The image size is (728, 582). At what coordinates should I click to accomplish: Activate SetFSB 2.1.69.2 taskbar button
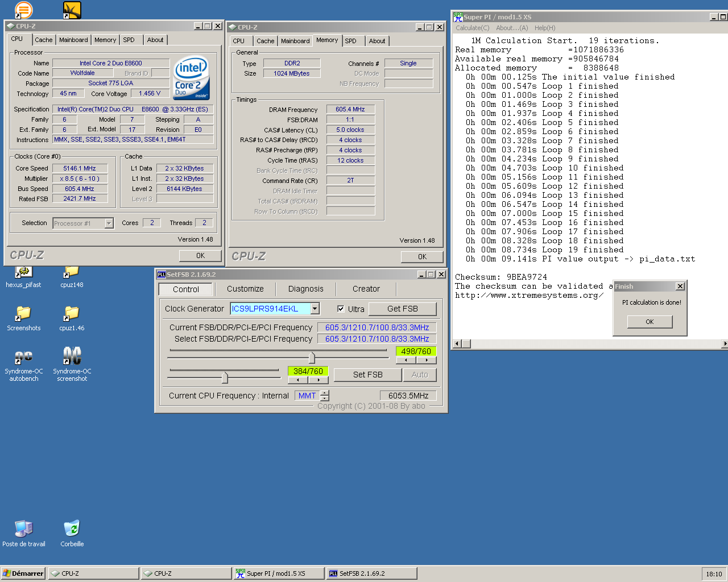click(x=371, y=573)
